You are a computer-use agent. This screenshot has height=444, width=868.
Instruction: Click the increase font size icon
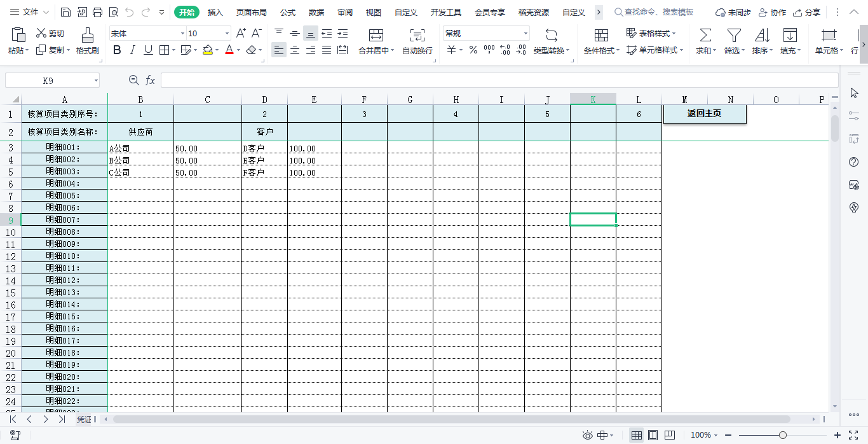coord(241,33)
